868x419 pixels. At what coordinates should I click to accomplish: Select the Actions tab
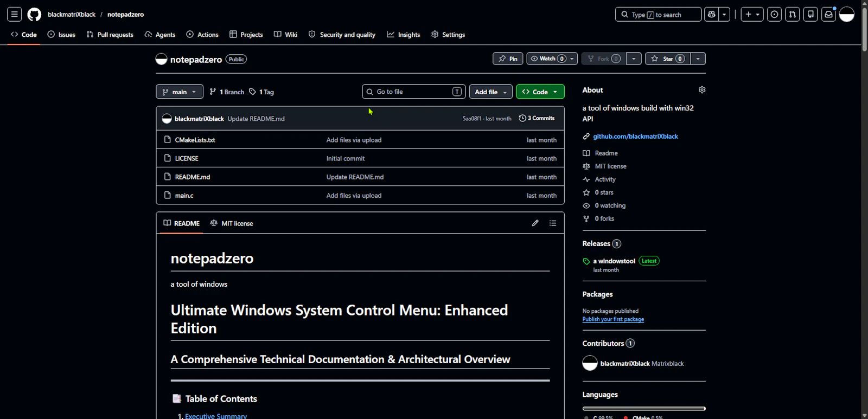[202, 35]
